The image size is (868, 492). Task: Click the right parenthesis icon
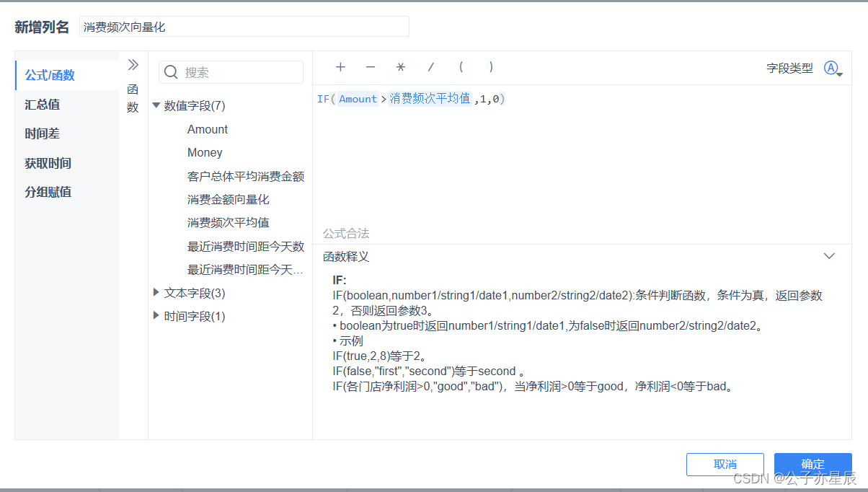(x=491, y=67)
